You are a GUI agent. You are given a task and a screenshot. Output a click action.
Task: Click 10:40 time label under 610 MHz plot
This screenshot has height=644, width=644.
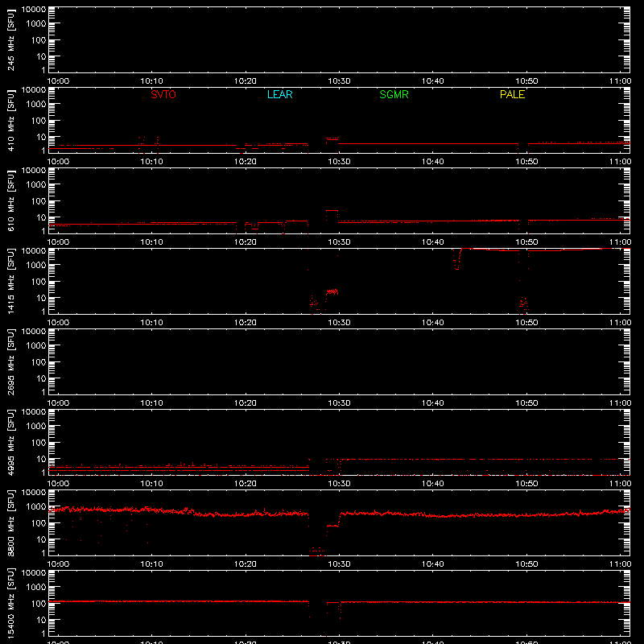coord(433,242)
